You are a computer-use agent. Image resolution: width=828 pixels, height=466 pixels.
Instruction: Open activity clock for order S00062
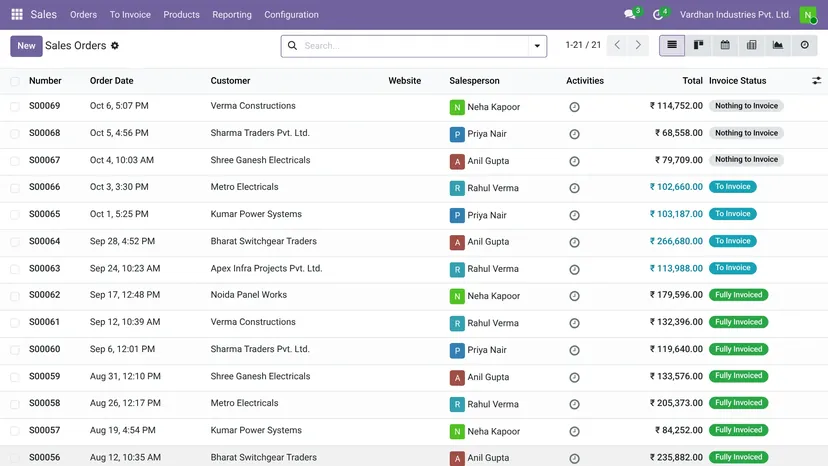[575, 296]
